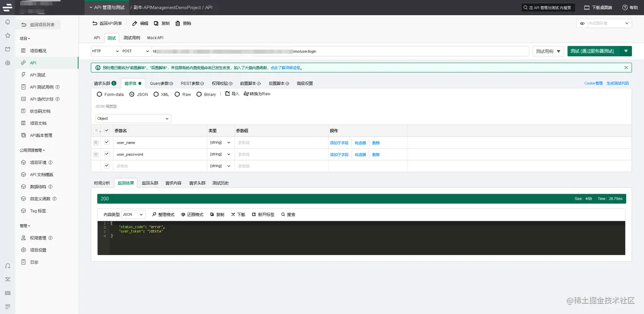Select the Raw radio button
Viewport: 644px width, 314px height.
click(x=177, y=94)
